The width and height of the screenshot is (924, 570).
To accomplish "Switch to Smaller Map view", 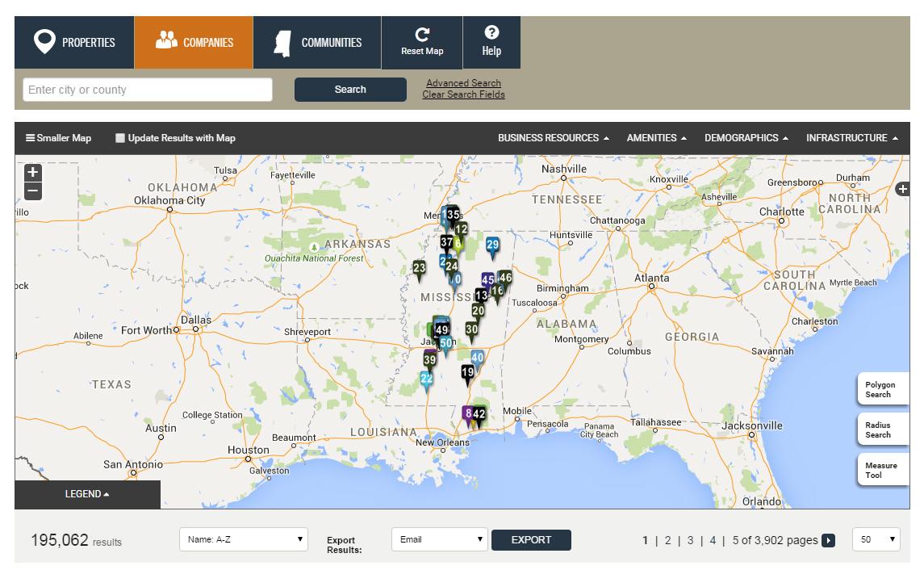I will (x=58, y=138).
